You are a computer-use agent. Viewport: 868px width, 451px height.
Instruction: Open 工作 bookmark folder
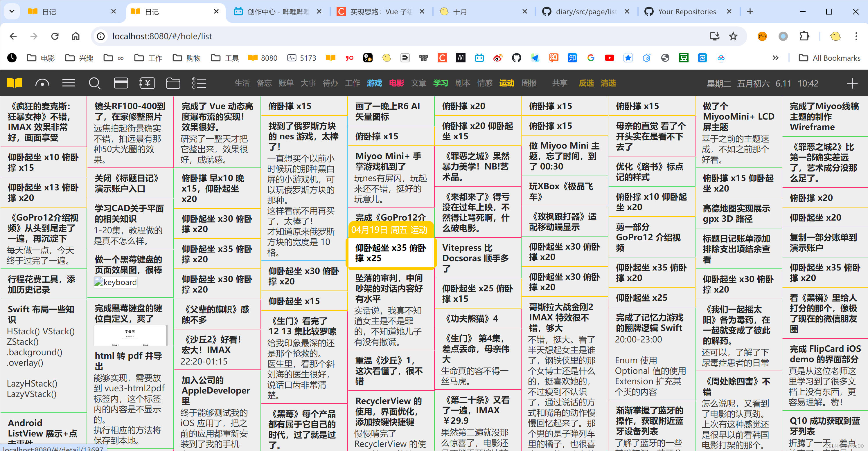tap(149, 58)
